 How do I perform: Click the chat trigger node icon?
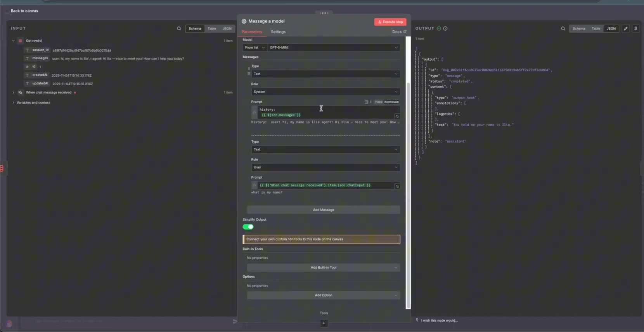click(20, 93)
